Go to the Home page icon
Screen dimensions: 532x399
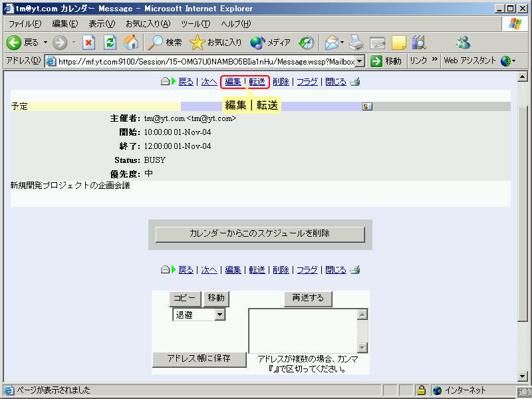(x=132, y=43)
